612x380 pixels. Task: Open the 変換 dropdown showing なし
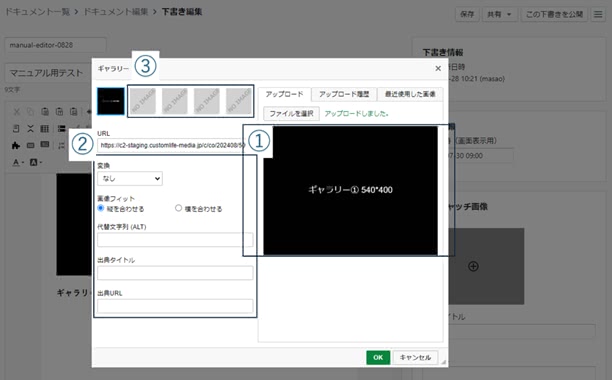(x=130, y=179)
